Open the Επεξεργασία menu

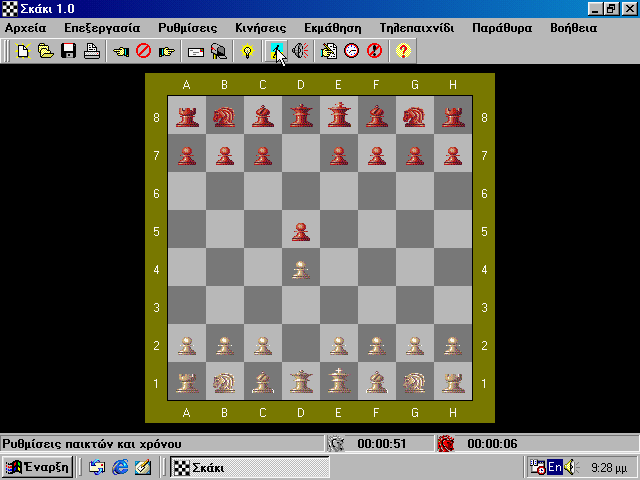pos(102,28)
